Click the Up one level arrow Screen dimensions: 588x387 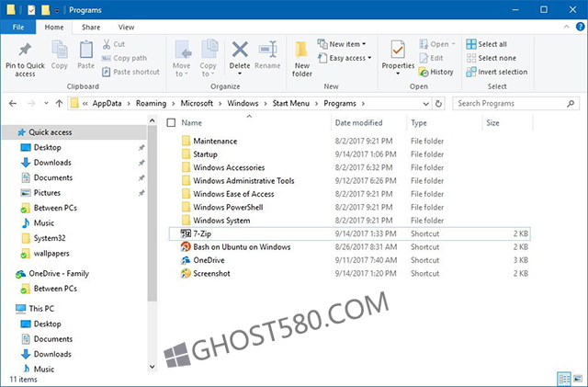(x=59, y=103)
